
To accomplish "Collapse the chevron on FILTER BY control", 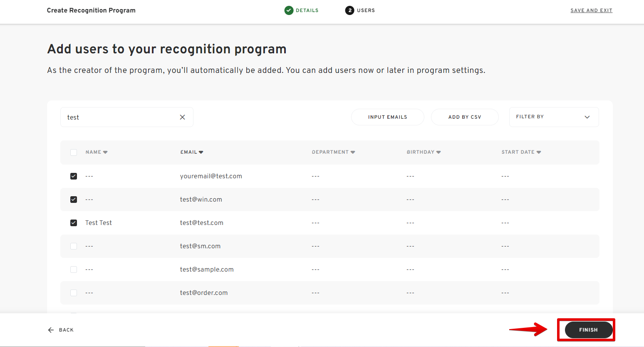I will click(587, 117).
